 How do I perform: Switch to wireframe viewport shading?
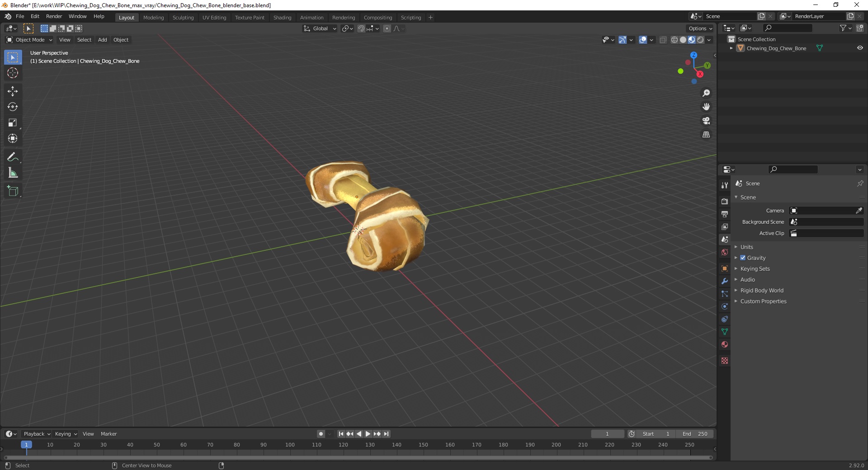[x=675, y=40]
